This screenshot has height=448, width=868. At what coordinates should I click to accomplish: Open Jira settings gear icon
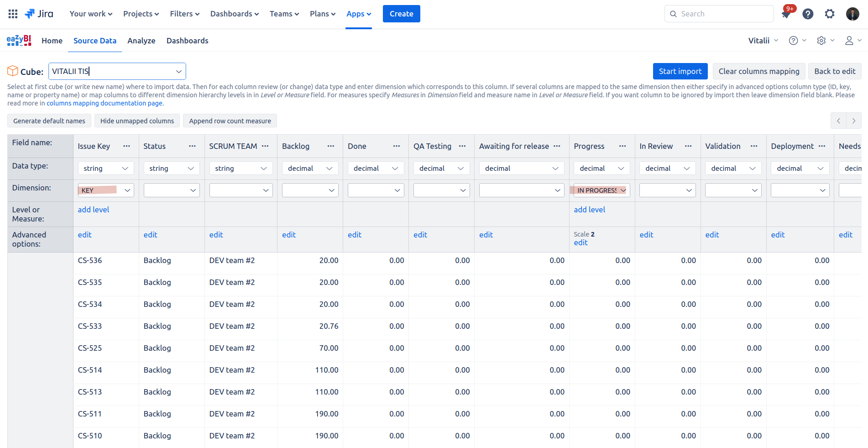click(830, 14)
